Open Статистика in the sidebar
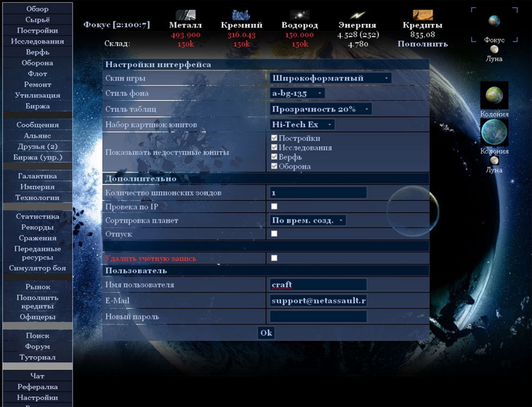The width and height of the screenshot is (532, 407). (38, 217)
